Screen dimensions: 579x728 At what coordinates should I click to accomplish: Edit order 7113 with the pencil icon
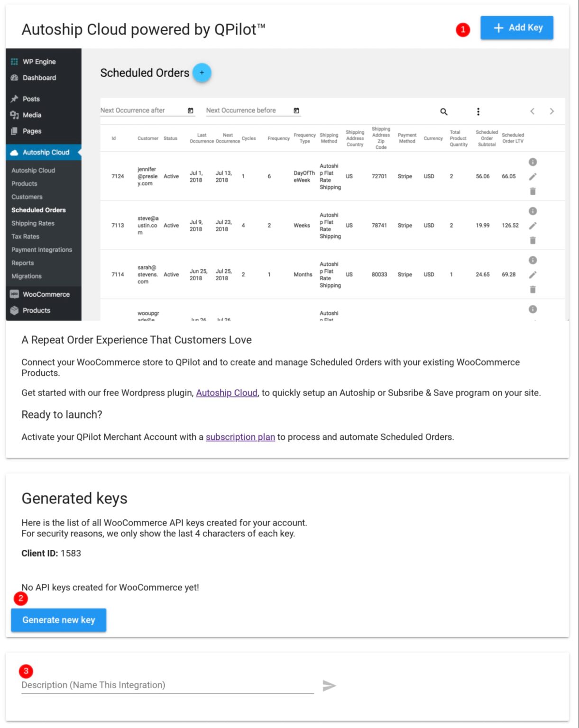[x=533, y=226]
